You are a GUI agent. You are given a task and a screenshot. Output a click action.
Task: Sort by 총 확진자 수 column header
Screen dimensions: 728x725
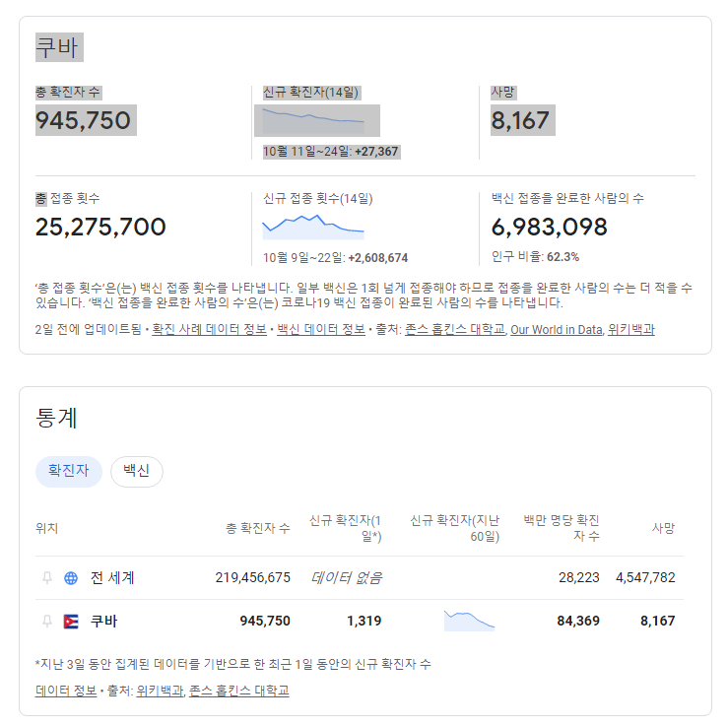[257, 528]
